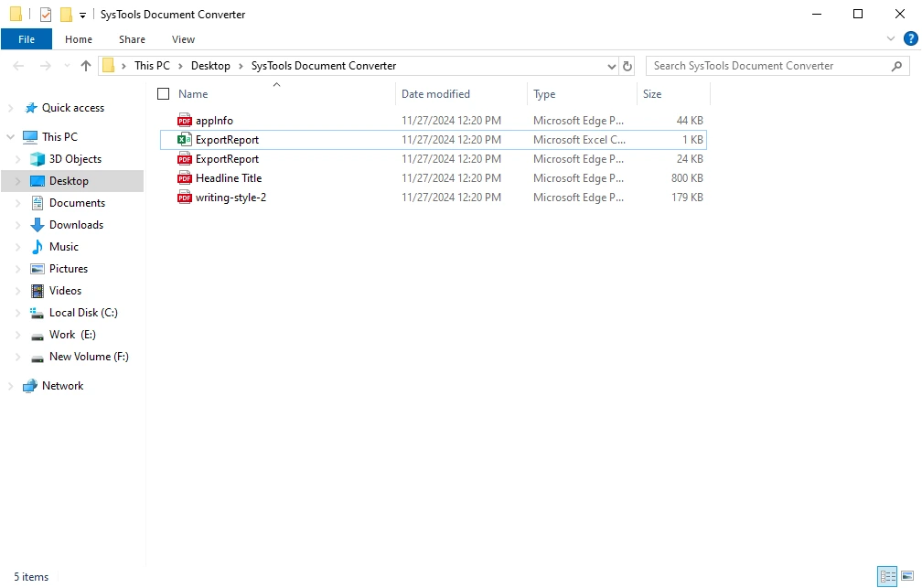Expand the Network tree node
Screen dimensions: 922x588
pyautogui.click(x=11, y=386)
